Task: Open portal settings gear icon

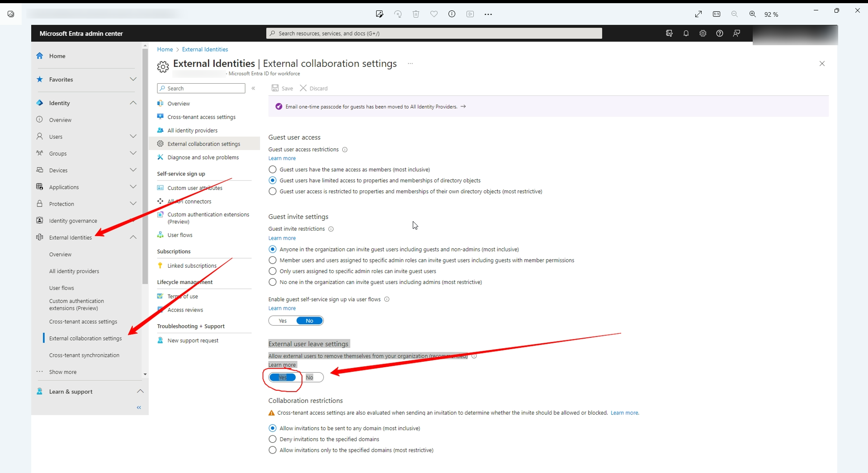Action: (x=703, y=33)
